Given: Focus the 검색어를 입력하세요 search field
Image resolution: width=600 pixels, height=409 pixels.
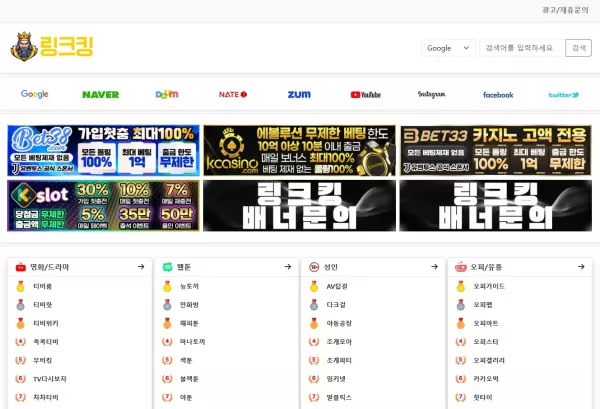Looking at the screenshot, I should 522,48.
